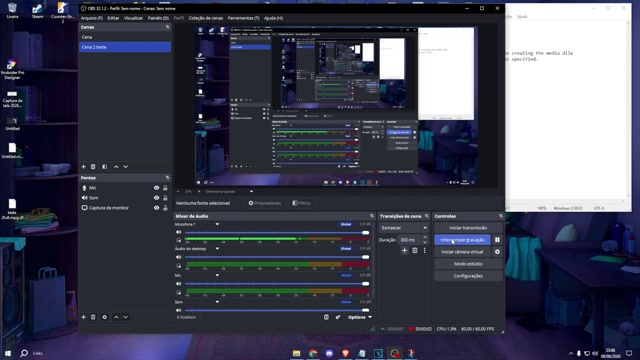Adjust Mic channel volume slider
This screenshot has width=640, height=360.
(277, 284)
